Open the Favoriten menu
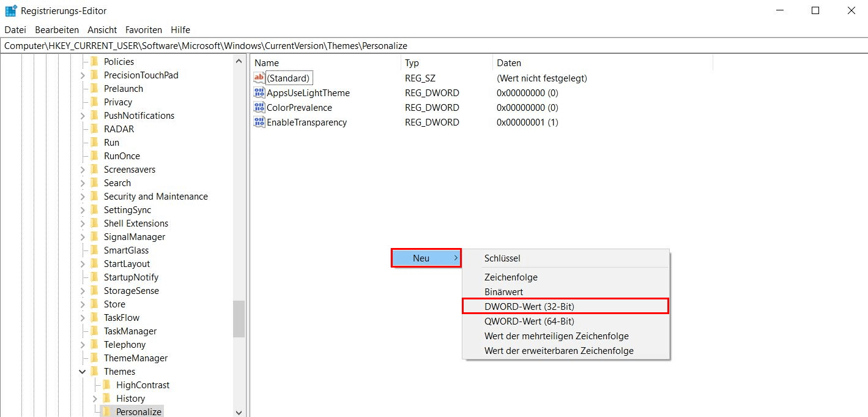The width and height of the screenshot is (868, 417). pos(144,29)
